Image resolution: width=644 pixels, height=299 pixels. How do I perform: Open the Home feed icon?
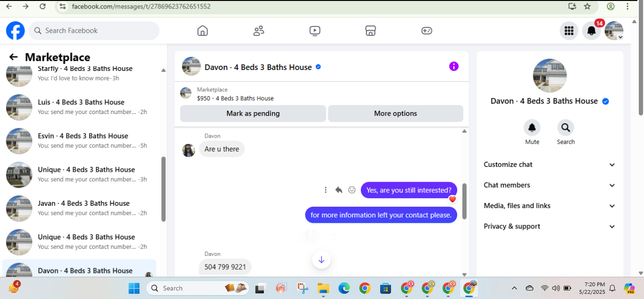point(202,31)
